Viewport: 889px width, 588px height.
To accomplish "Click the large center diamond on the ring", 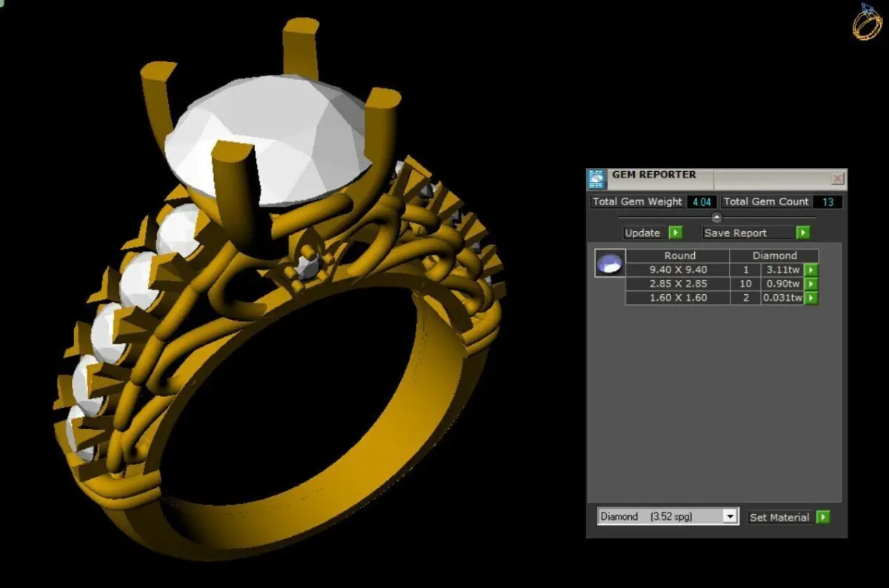I will [x=270, y=141].
